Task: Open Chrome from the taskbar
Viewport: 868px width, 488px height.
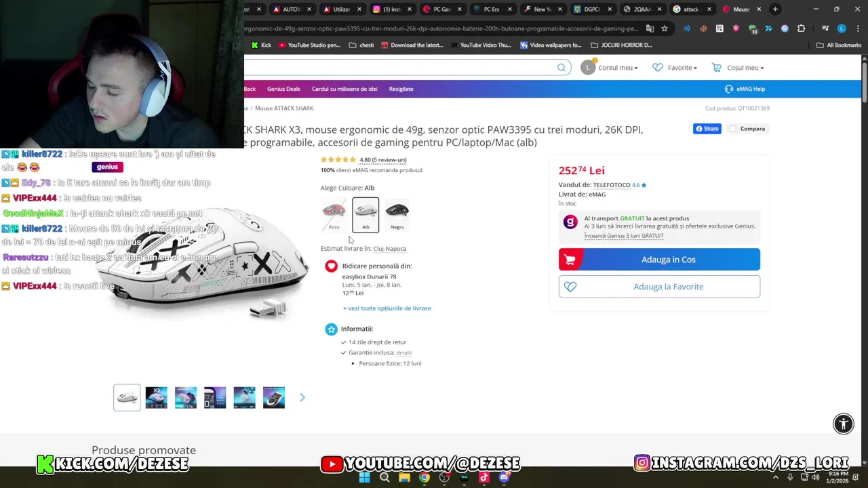Action: [x=424, y=477]
